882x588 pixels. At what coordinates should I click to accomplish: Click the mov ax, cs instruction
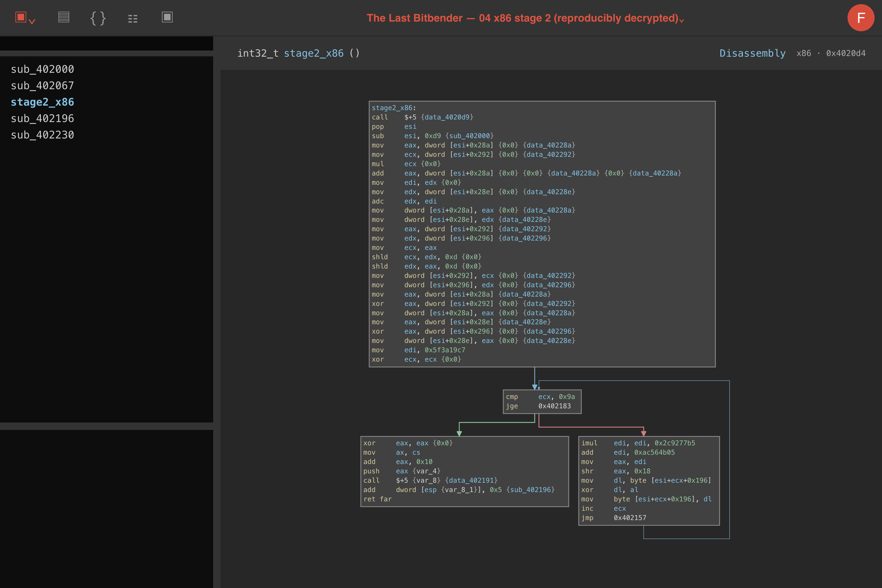pos(392,453)
